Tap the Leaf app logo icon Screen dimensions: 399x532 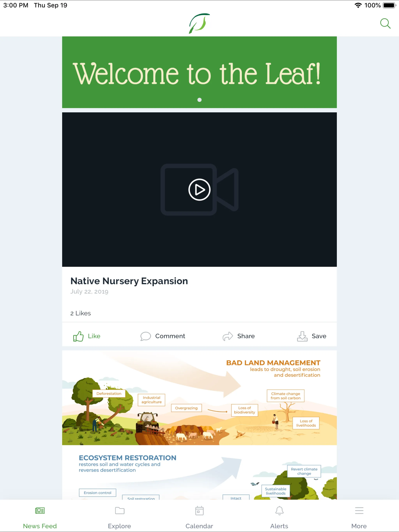click(199, 23)
